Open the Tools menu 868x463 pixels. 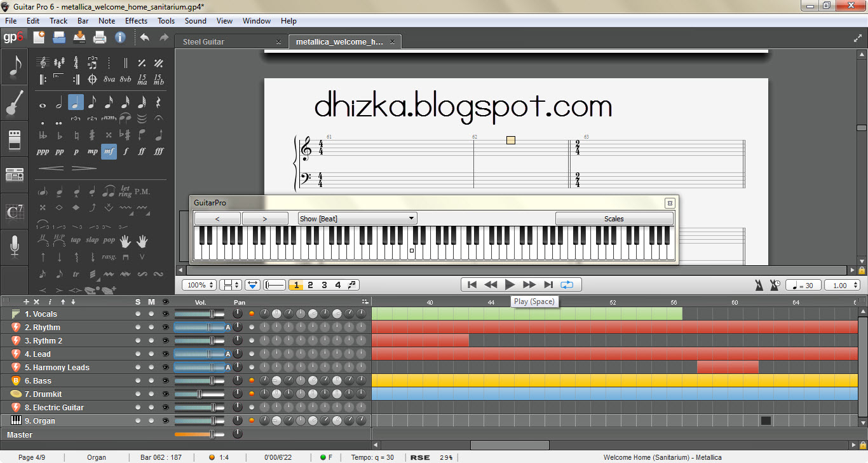point(166,21)
